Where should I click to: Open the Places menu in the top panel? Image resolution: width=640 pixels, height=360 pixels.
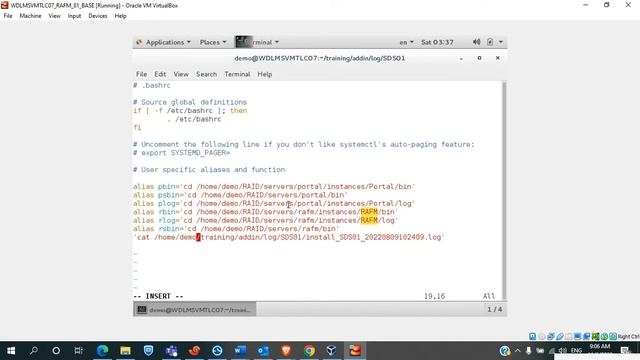pyautogui.click(x=213, y=42)
